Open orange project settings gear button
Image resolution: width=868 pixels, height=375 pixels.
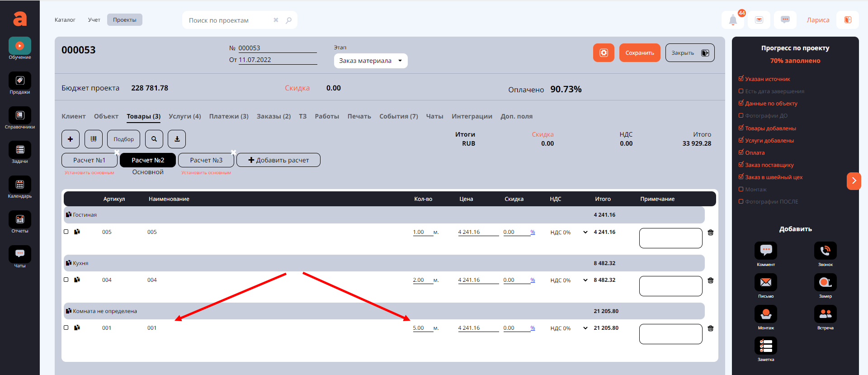pos(604,53)
